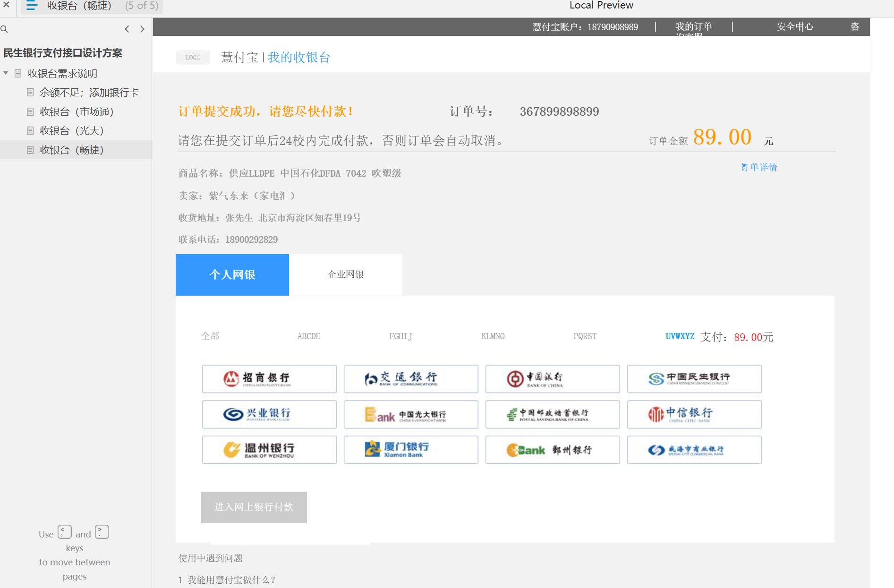Close the preview with the X icon
894x588 pixels.
(6, 5)
